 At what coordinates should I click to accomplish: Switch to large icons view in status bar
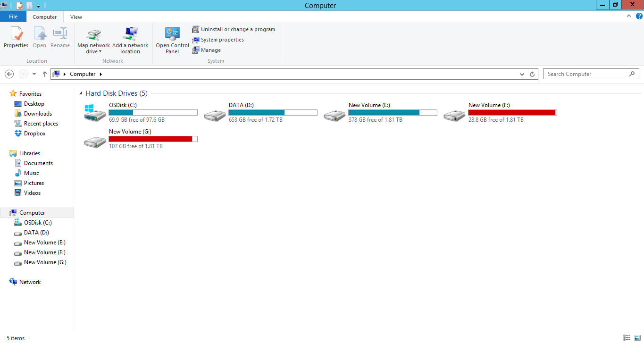pos(637,338)
